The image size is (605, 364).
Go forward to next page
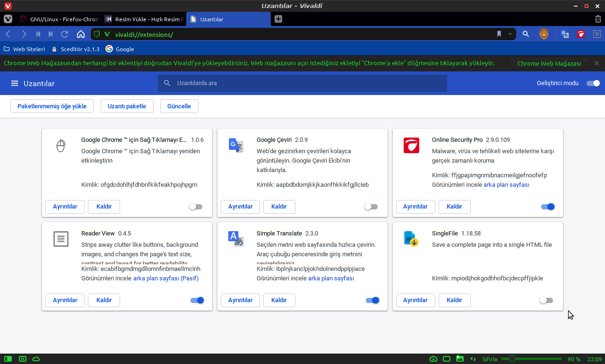(24, 34)
